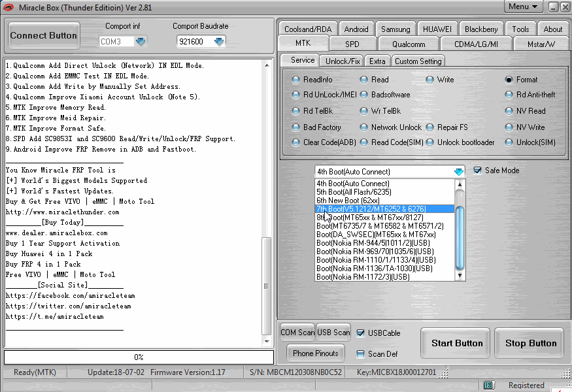
Task: Open the Menu dropdown in title bar
Action: click(x=523, y=7)
